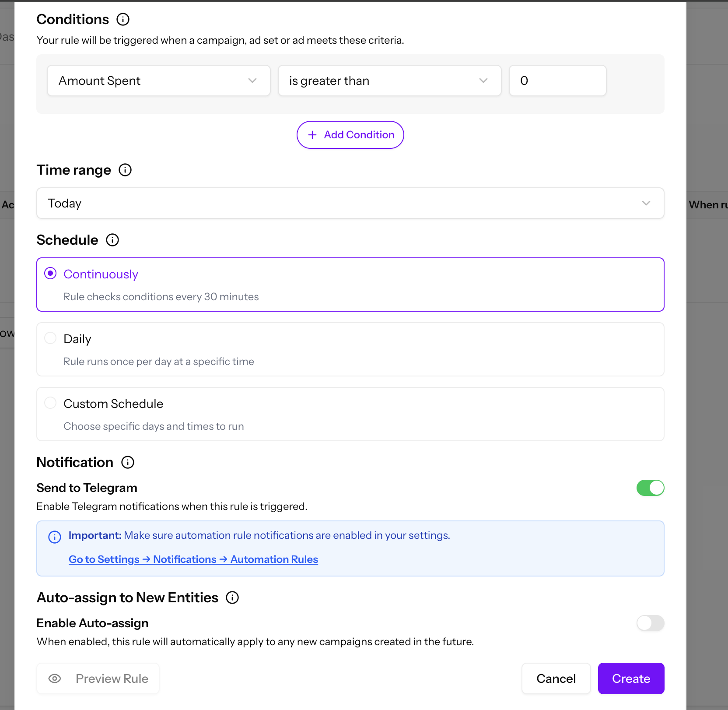Follow the Go to Settings Notifications link

click(x=193, y=559)
